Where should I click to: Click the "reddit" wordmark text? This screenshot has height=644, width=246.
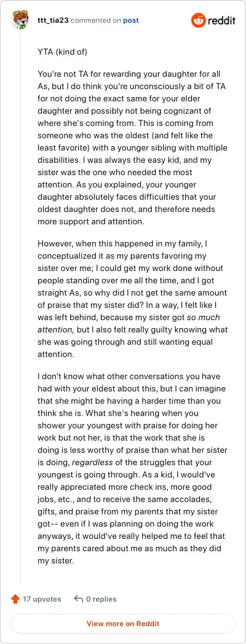click(x=221, y=20)
